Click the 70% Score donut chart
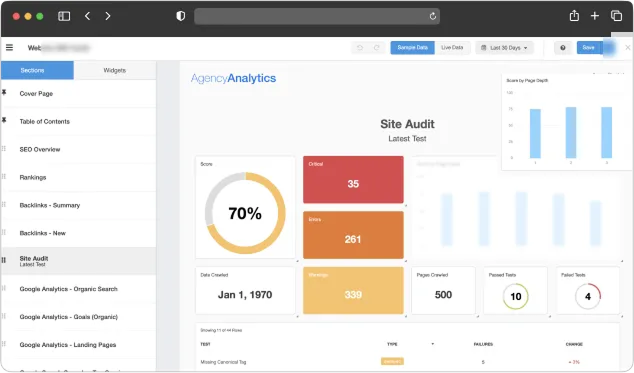The width and height of the screenshot is (634, 373). click(x=245, y=213)
